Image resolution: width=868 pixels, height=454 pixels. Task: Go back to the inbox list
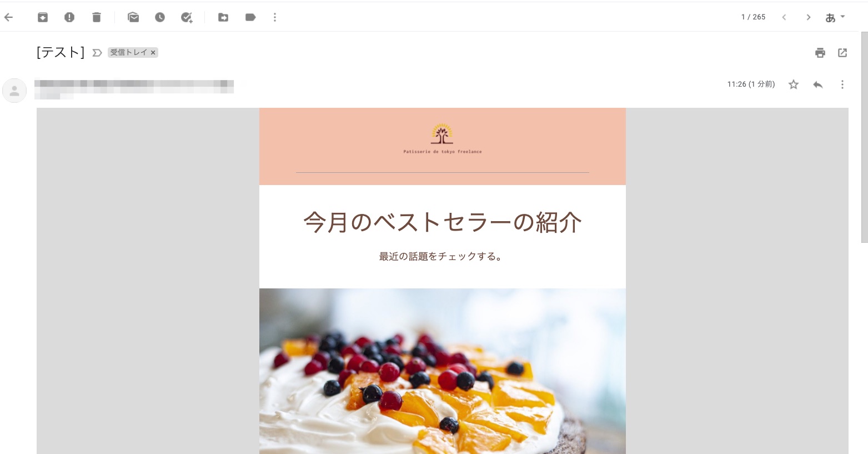9,17
